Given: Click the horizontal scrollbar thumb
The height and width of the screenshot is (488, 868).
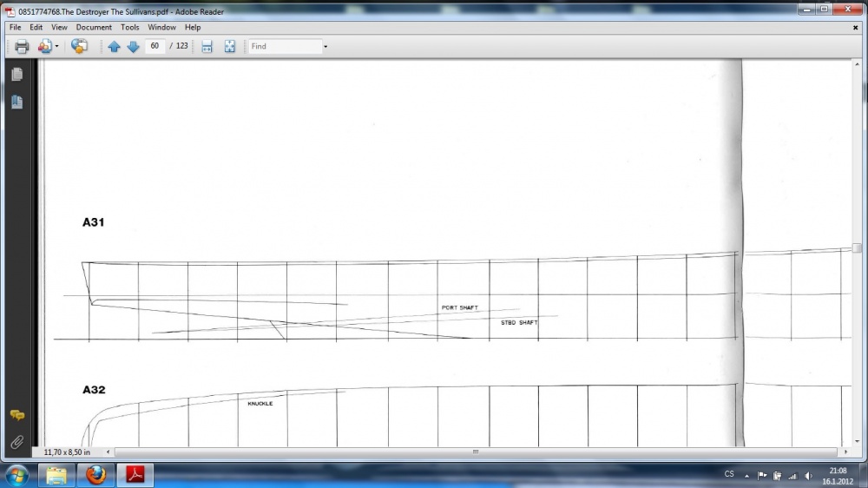Looking at the screenshot, I should (x=476, y=452).
